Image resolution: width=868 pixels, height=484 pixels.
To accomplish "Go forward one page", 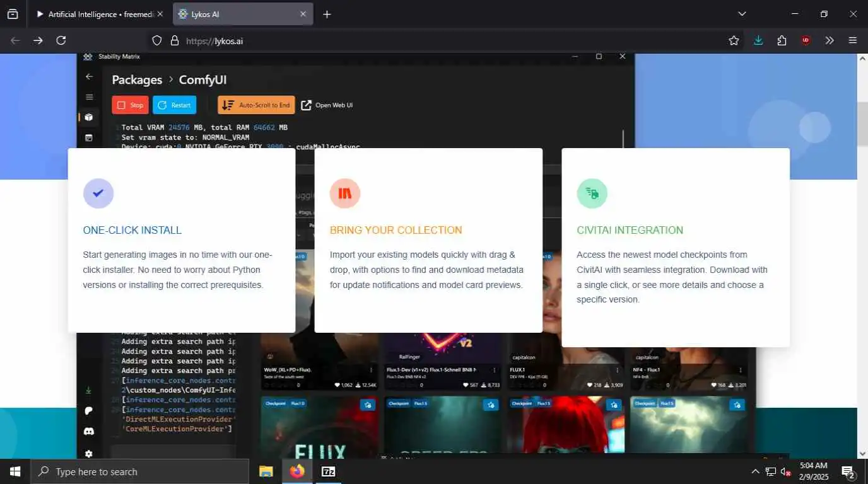I will (38, 40).
